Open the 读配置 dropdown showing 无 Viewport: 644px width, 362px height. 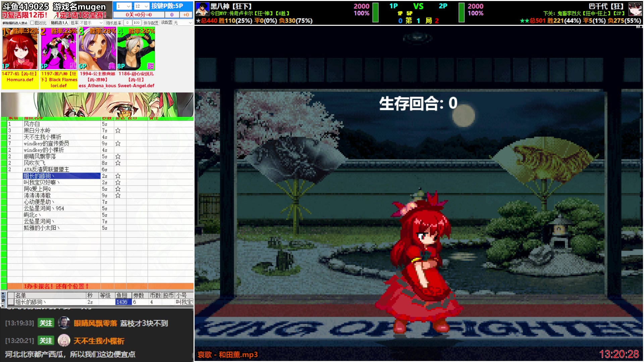pos(183,23)
